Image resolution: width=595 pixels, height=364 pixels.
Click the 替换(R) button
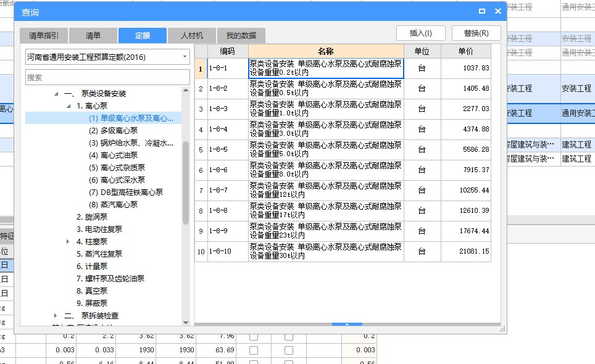coord(476,33)
